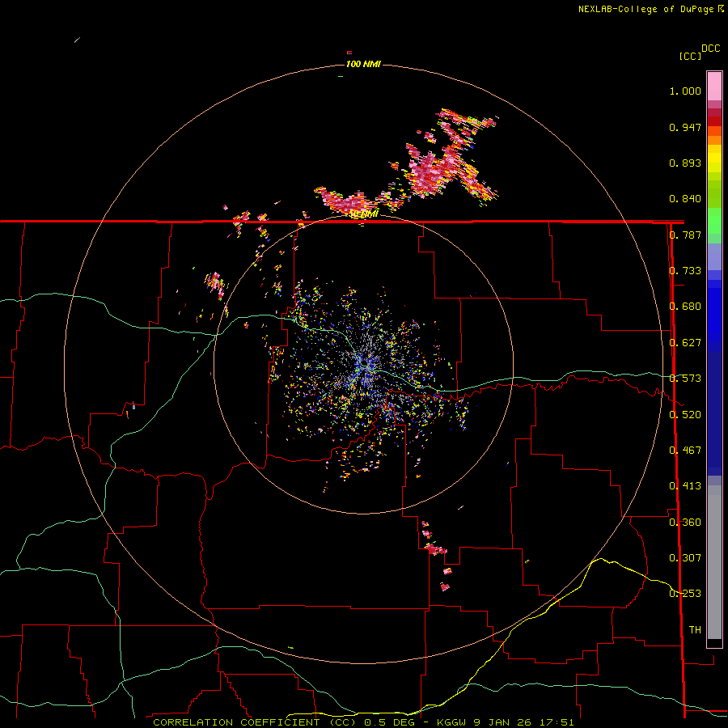Click the DCC label above the color scale
Screen dimensions: 728x728
coord(710,49)
